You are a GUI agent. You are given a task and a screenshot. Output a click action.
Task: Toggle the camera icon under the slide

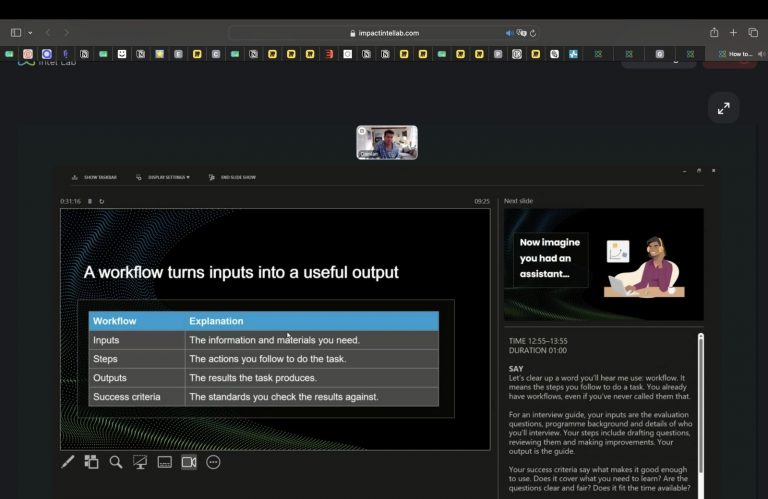tap(189, 462)
